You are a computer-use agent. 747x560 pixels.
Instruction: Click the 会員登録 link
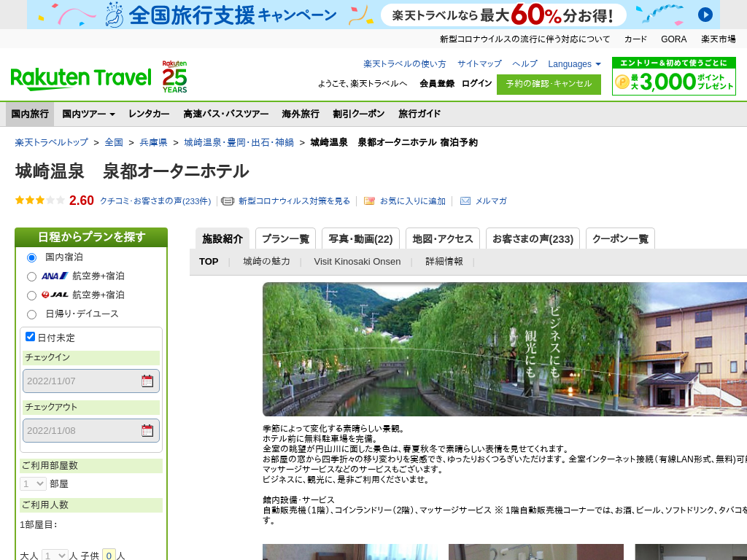click(437, 84)
